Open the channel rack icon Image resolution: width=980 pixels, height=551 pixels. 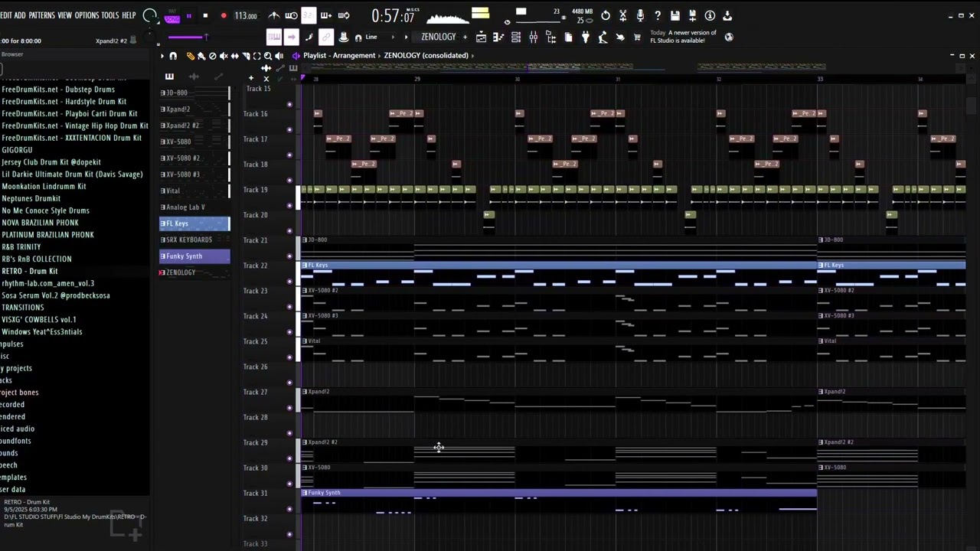coord(516,37)
